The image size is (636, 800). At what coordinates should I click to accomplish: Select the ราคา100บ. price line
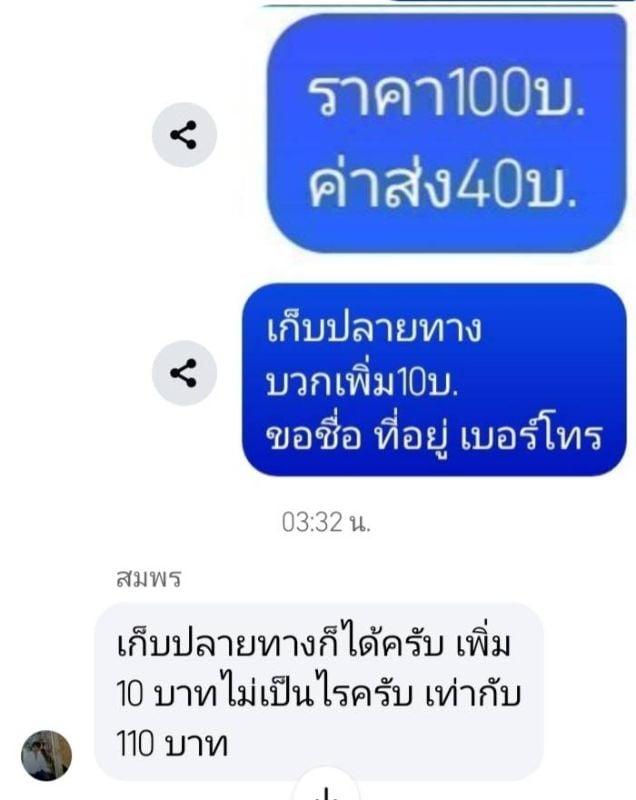[x=446, y=94]
